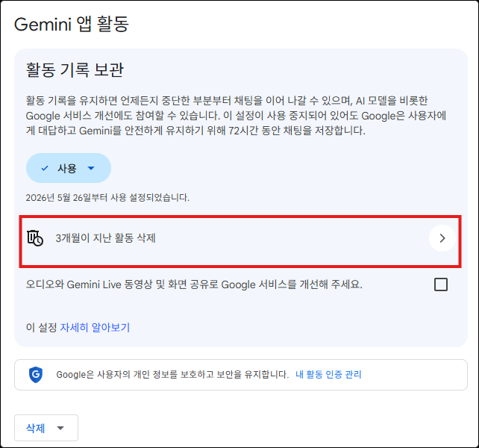Open the 내 활동 인증 관리 link

(328, 375)
